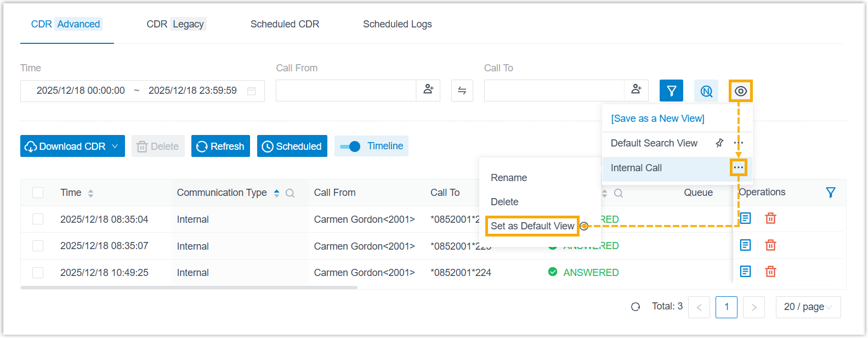Click the Refresh button
The width and height of the screenshot is (868, 338).
tap(220, 147)
